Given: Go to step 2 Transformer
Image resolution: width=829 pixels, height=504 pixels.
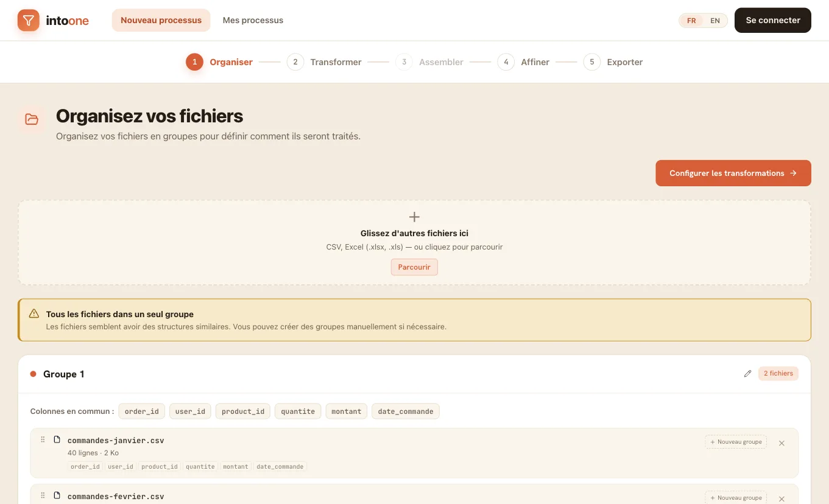Looking at the screenshot, I should point(324,62).
